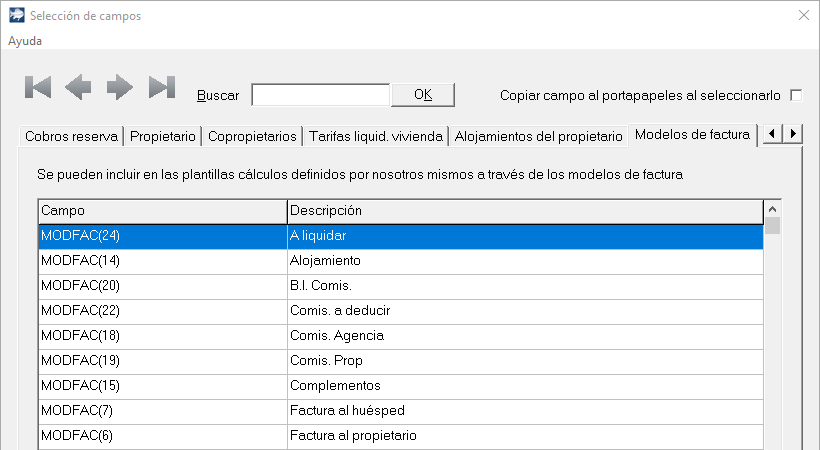This screenshot has height=450, width=820.
Task: Enable copy field to clipboard checkbox
Action: click(796, 95)
